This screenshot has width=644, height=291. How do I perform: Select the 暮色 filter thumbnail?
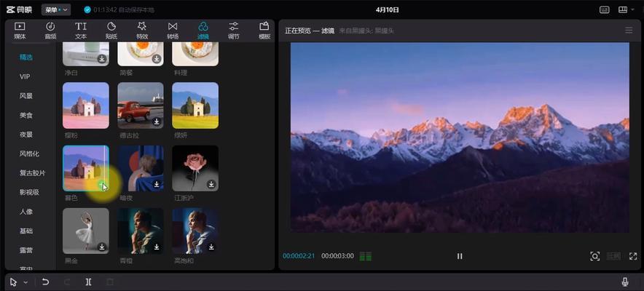86,168
